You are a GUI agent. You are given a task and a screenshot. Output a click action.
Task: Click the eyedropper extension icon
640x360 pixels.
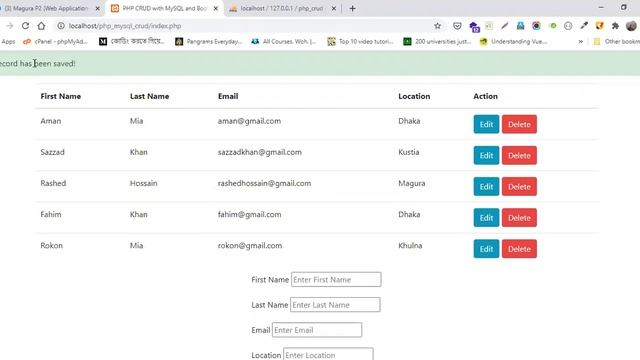(x=584, y=26)
